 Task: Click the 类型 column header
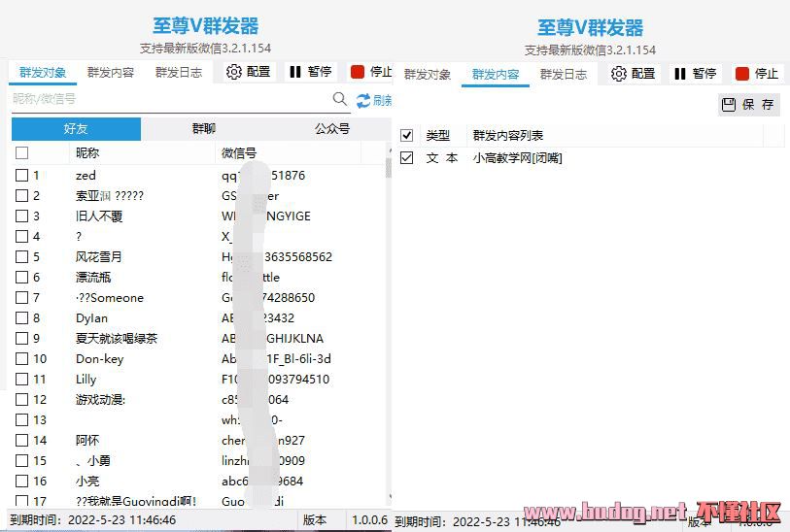[x=438, y=135]
